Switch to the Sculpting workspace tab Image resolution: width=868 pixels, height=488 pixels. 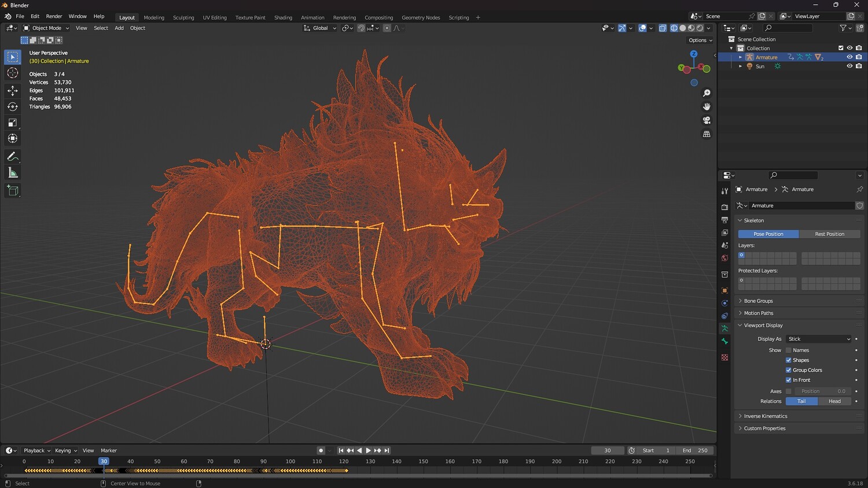click(183, 17)
